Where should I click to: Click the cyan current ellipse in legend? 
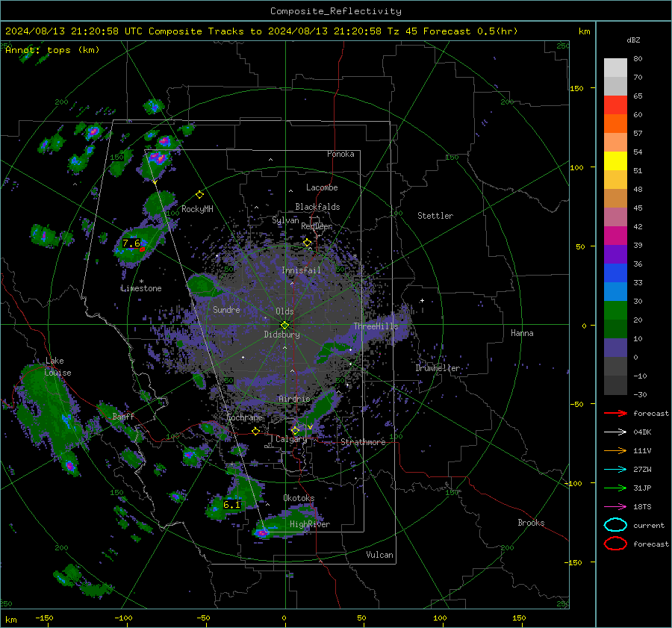615,525
